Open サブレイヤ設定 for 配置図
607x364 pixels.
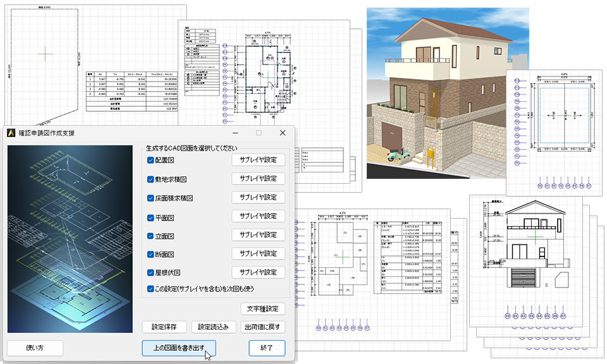click(x=258, y=160)
